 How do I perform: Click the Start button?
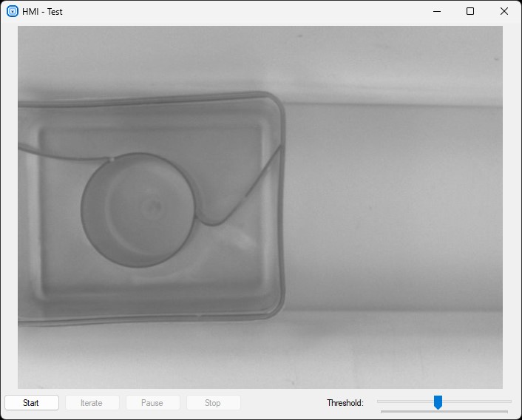[31, 403]
